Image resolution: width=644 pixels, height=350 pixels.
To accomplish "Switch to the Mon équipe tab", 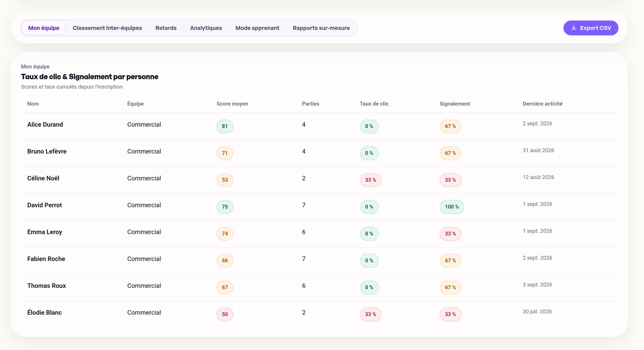I will click(44, 28).
